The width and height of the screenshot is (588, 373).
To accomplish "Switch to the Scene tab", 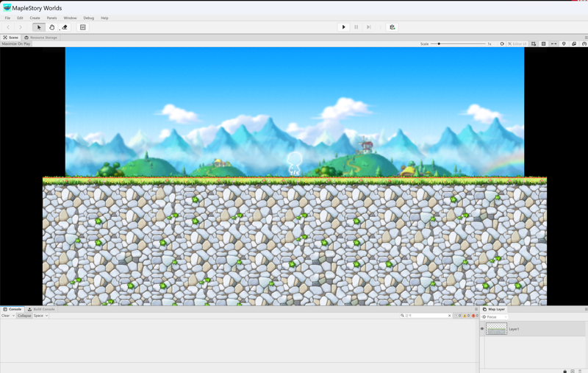I will [11, 38].
